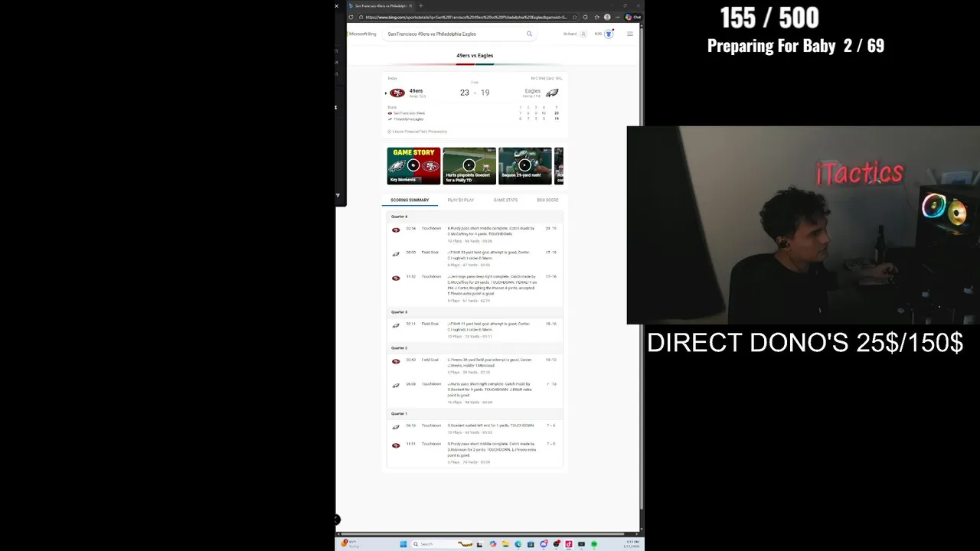
Task: Click the final score 23 - 19
Action: click(475, 93)
